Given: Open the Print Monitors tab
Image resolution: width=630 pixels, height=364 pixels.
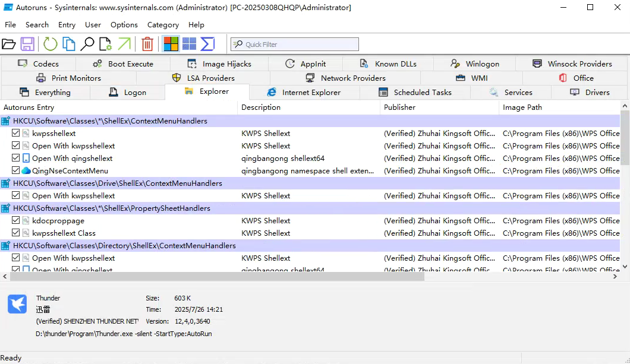Looking at the screenshot, I should coord(69,78).
